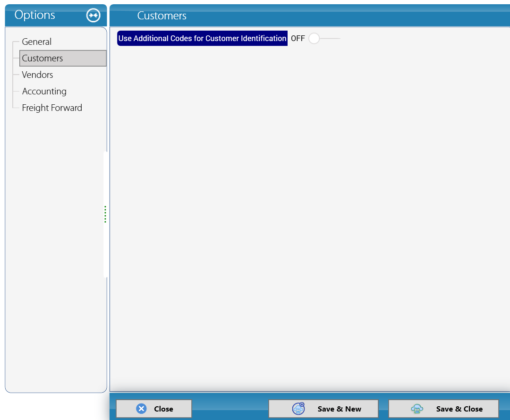The image size is (510, 420).
Task: Click the Save & Close button label
Action: point(459,409)
